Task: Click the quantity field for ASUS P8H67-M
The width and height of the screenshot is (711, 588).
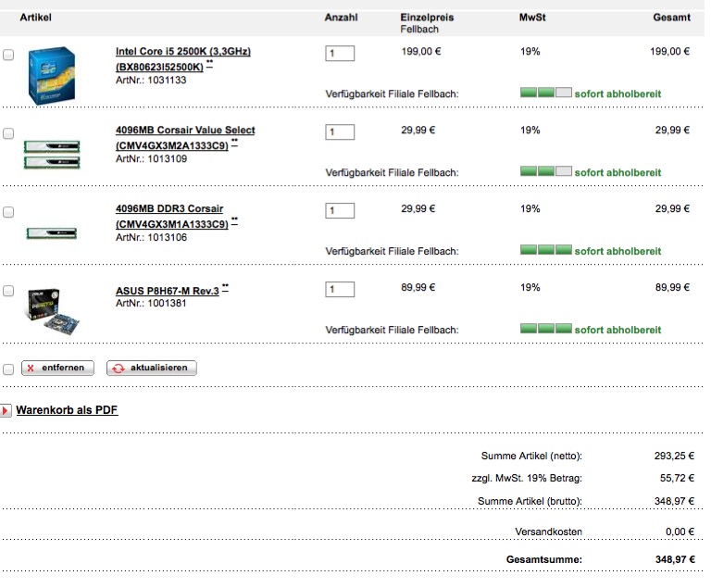Action: coord(340,289)
